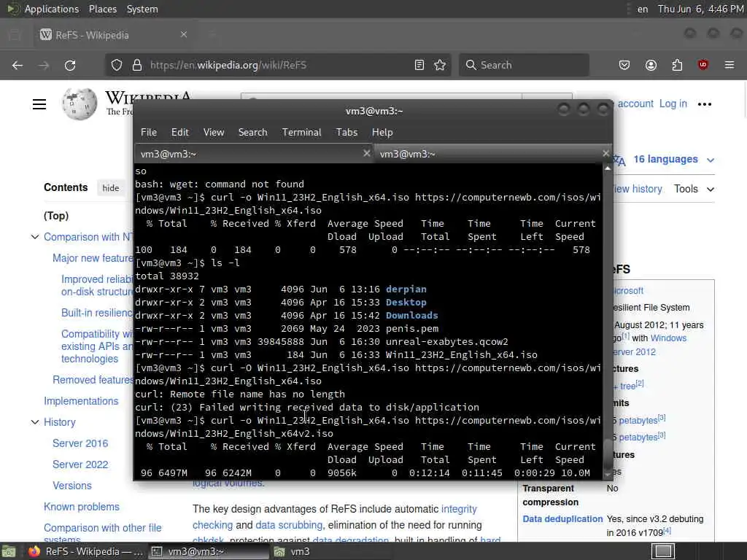747x560 pixels.
Task: Collapse Comparison with NTFS contents section
Action: tap(35, 237)
